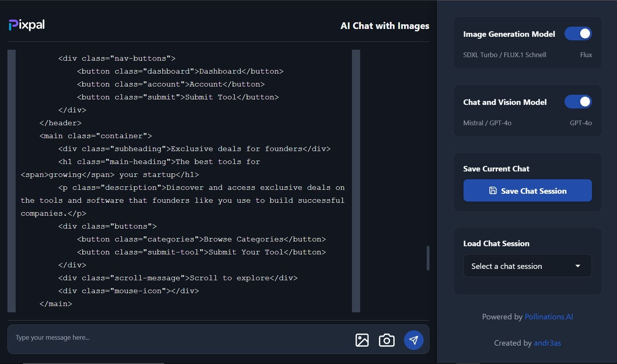Click the div class buttons code line
The height and width of the screenshot is (364, 617).
pyautogui.click(x=107, y=226)
